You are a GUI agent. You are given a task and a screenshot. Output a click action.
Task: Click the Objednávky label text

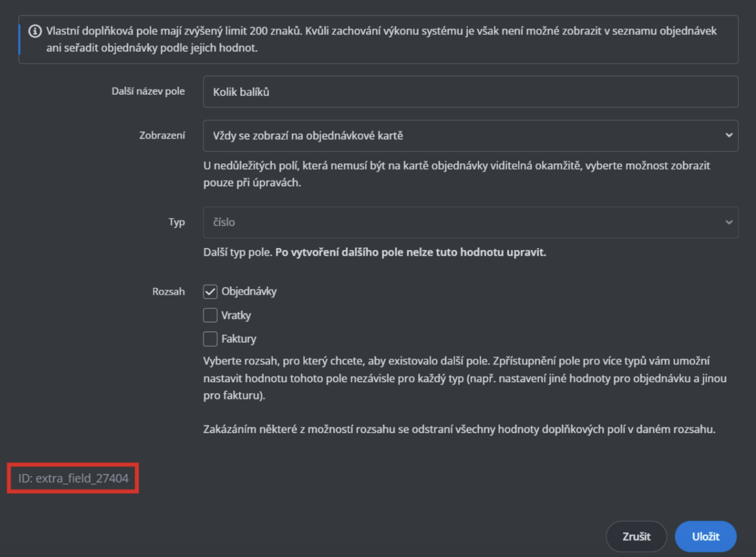point(249,292)
